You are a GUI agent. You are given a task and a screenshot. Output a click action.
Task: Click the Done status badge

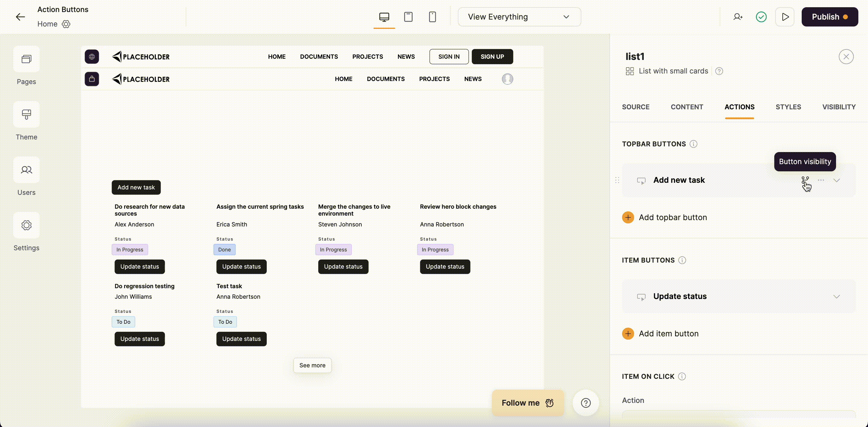pyautogui.click(x=225, y=250)
